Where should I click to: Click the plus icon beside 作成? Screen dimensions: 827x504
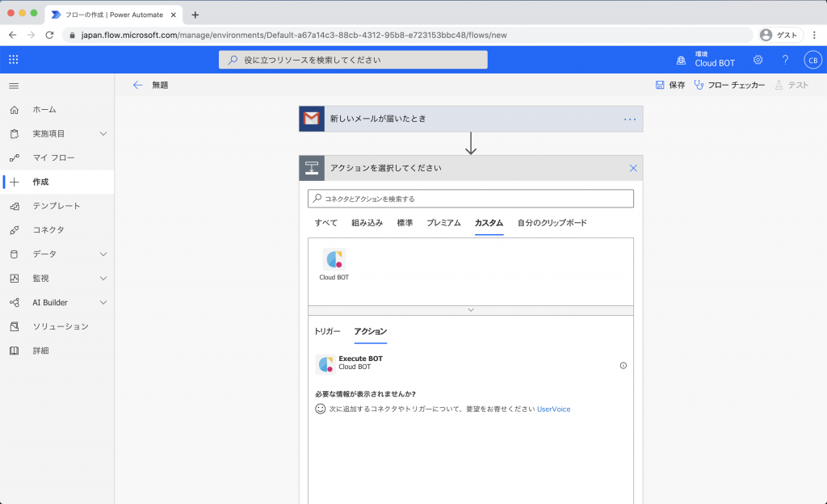click(15, 182)
